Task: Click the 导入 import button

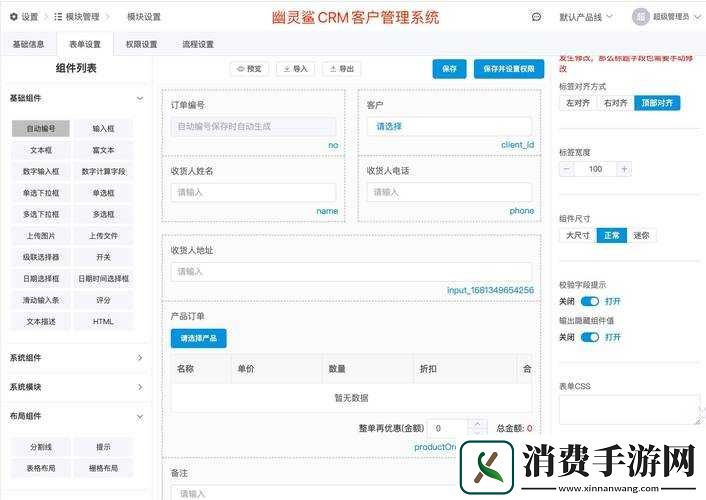Action: (295, 69)
